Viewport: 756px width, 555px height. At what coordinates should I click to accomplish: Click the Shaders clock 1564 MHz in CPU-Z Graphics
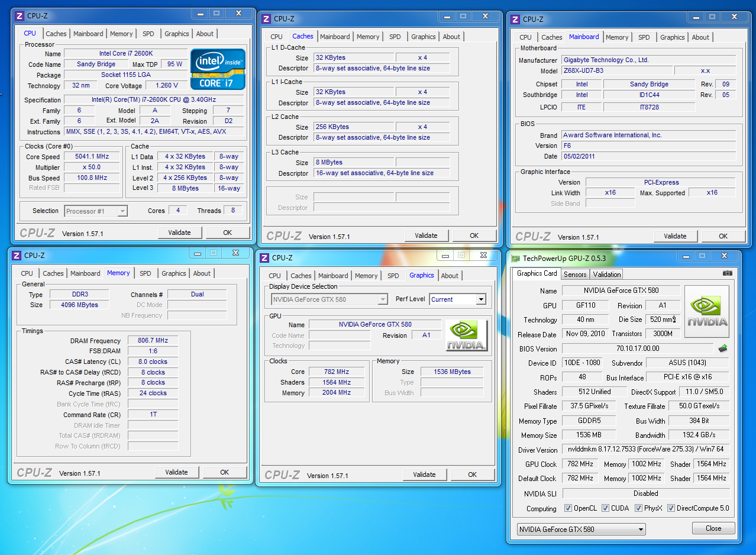click(336, 382)
